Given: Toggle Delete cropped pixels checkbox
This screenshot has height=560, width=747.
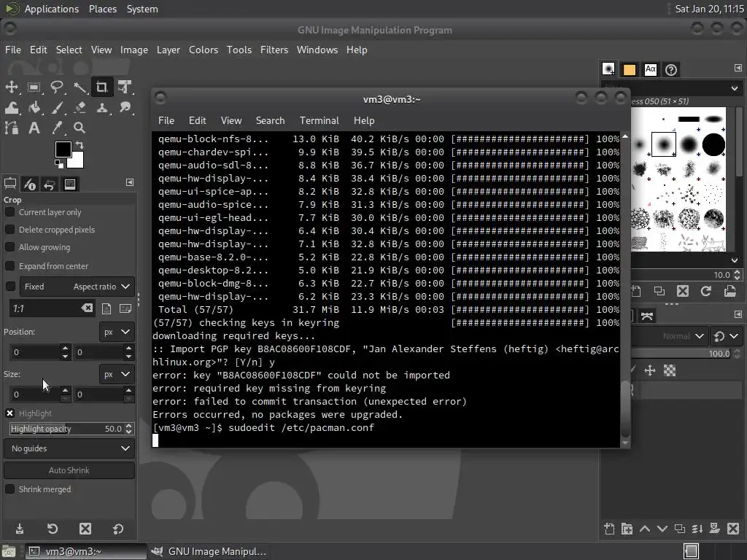Looking at the screenshot, I should (9, 230).
